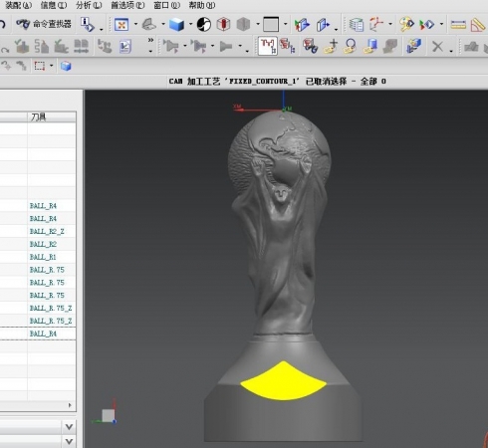Click the grayed double-page arrows icon
The width and height of the screenshot is (488, 448).
[x=82, y=46]
